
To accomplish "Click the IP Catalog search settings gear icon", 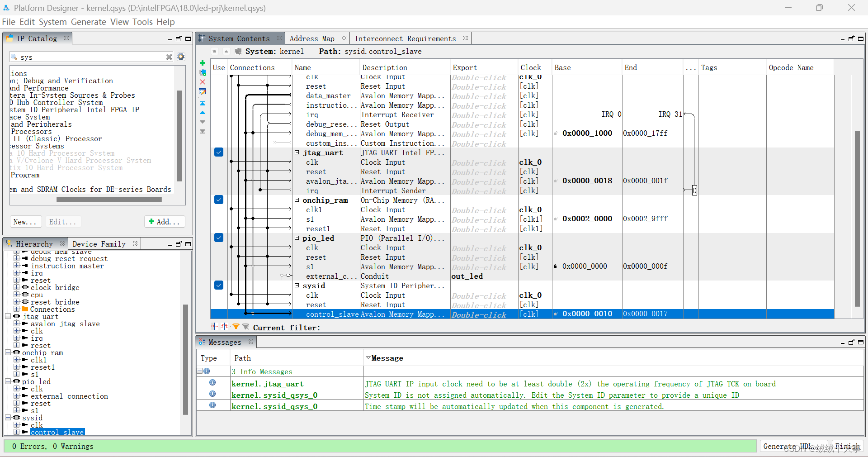I will click(x=181, y=57).
